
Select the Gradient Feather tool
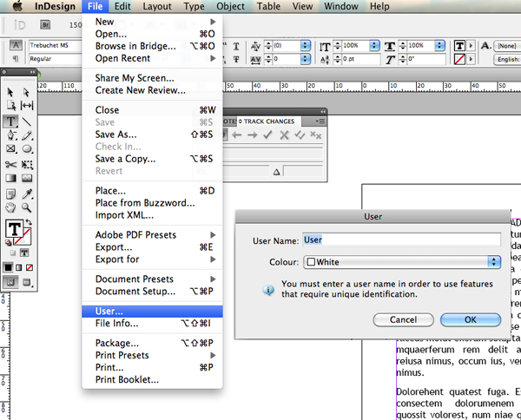pyautogui.click(x=27, y=178)
